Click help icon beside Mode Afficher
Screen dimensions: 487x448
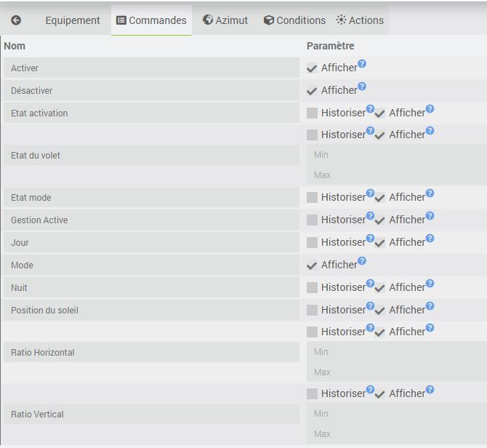pyautogui.click(x=362, y=261)
